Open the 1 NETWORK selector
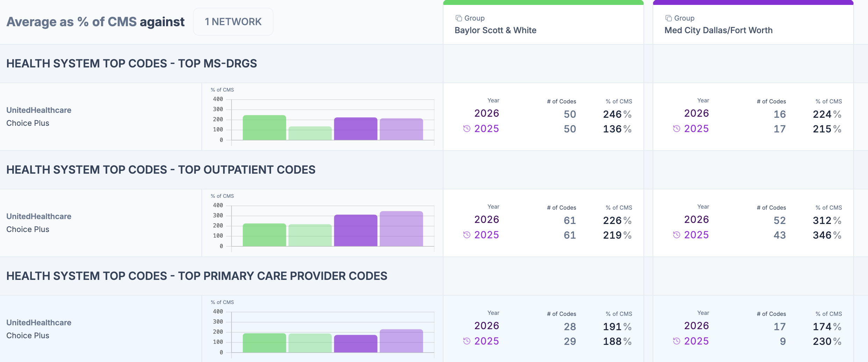This screenshot has width=868, height=362. click(x=233, y=22)
